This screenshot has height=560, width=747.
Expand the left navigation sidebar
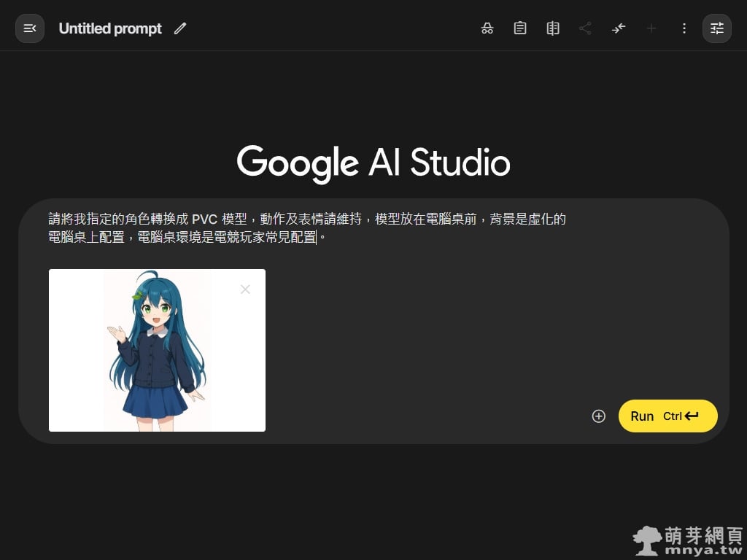pos(30,28)
